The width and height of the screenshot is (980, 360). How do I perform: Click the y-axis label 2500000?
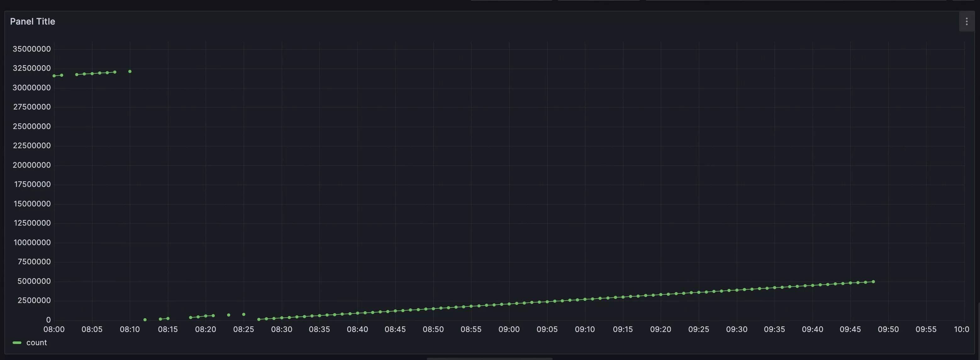(x=34, y=300)
